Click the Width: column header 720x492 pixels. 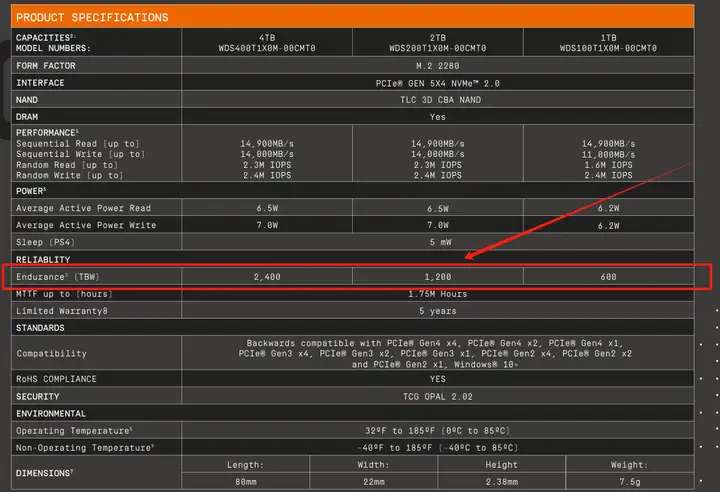(x=373, y=465)
